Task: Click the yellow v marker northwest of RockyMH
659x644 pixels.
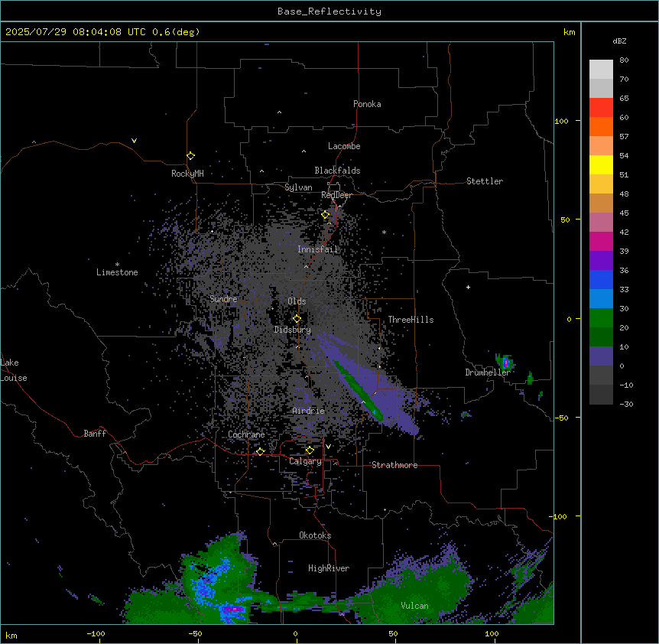Action: pyautogui.click(x=134, y=141)
